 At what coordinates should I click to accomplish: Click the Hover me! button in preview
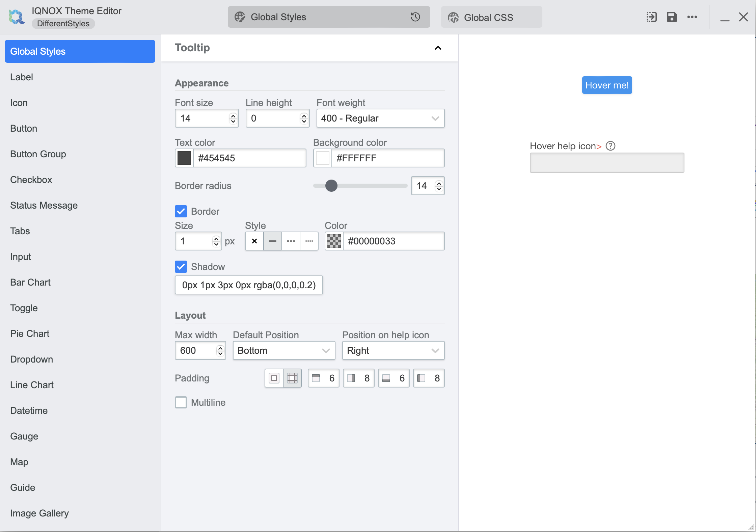point(606,85)
